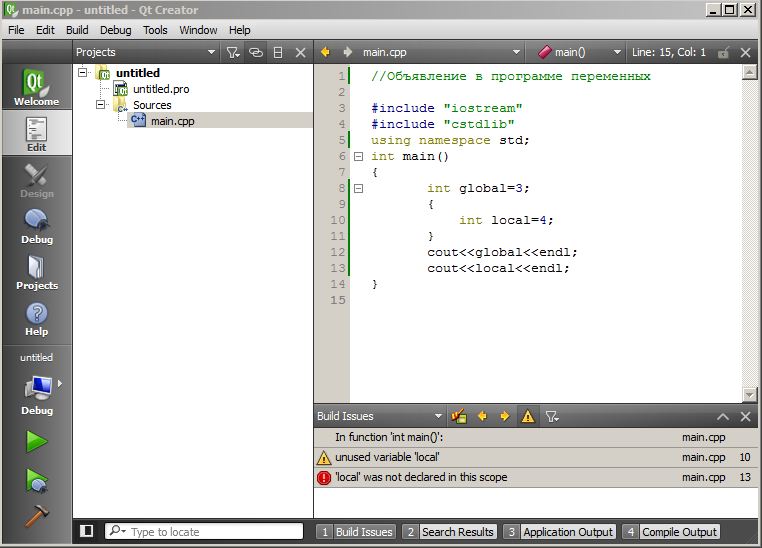The height and width of the screenshot is (548, 762).
Task: Go forward in editor navigation history
Action: click(347, 52)
